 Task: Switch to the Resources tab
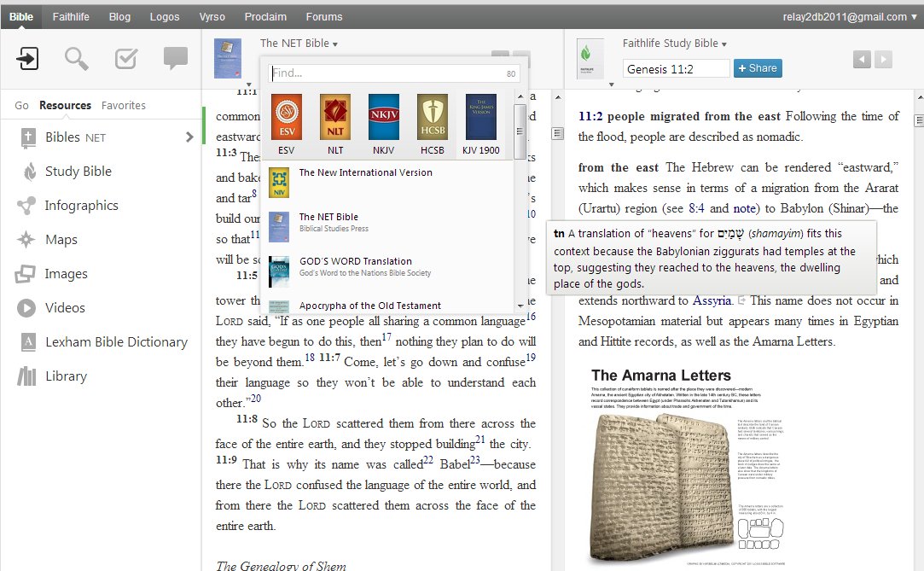66,106
